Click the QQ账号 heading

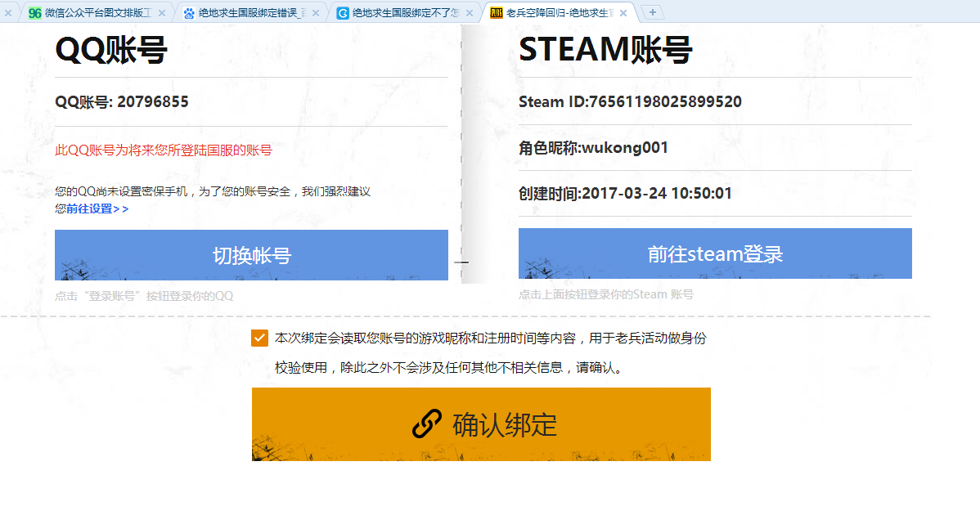click(x=111, y=49)
